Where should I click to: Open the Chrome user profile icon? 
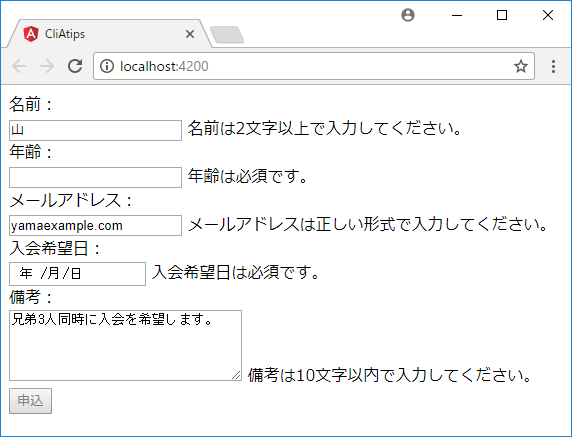[x=408, y=15]
